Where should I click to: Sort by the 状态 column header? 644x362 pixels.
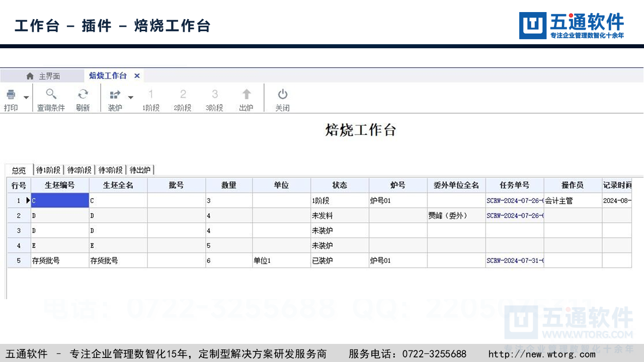[340, 185]
